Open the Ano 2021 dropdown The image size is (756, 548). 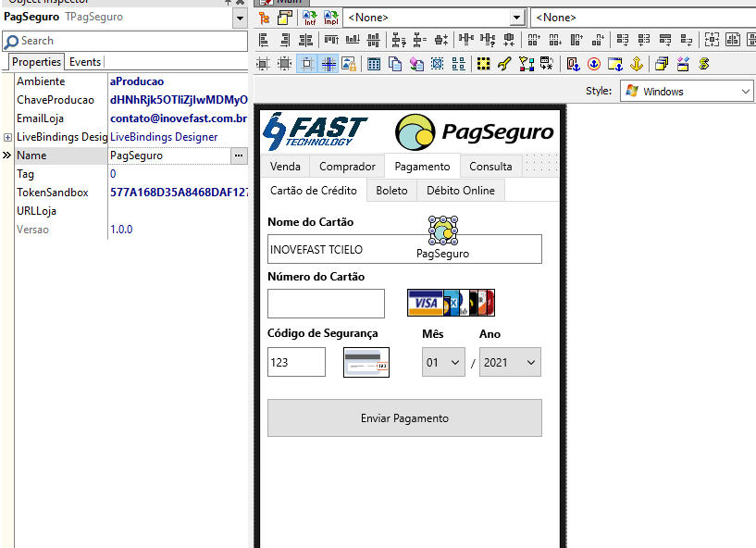[x=510, y=362]
